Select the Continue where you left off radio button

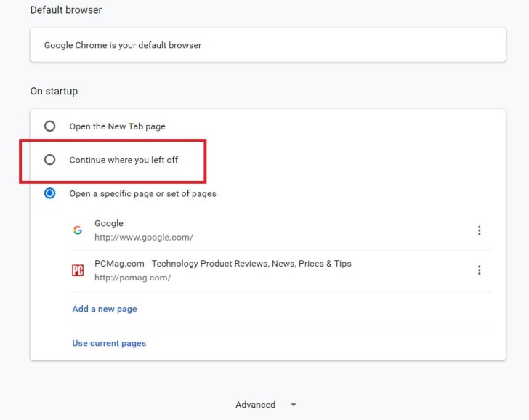(x=49, y=160)
